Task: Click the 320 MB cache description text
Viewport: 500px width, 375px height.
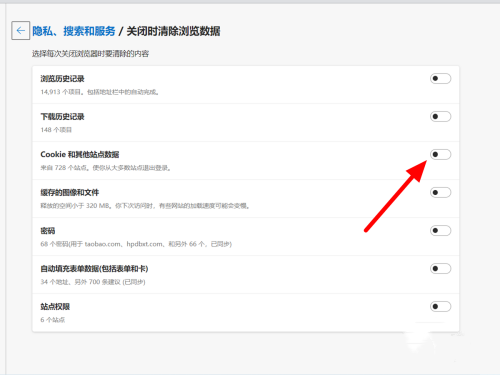Action: (145, 206)
